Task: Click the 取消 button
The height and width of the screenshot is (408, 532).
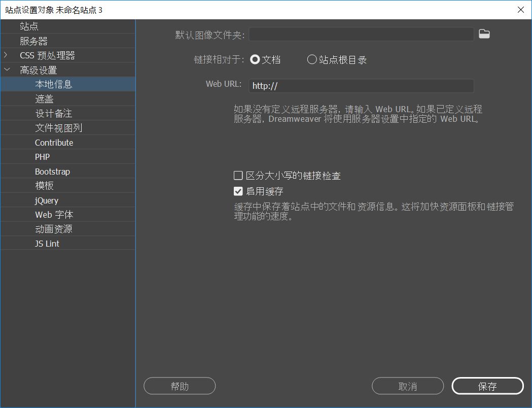Action: 407,386
